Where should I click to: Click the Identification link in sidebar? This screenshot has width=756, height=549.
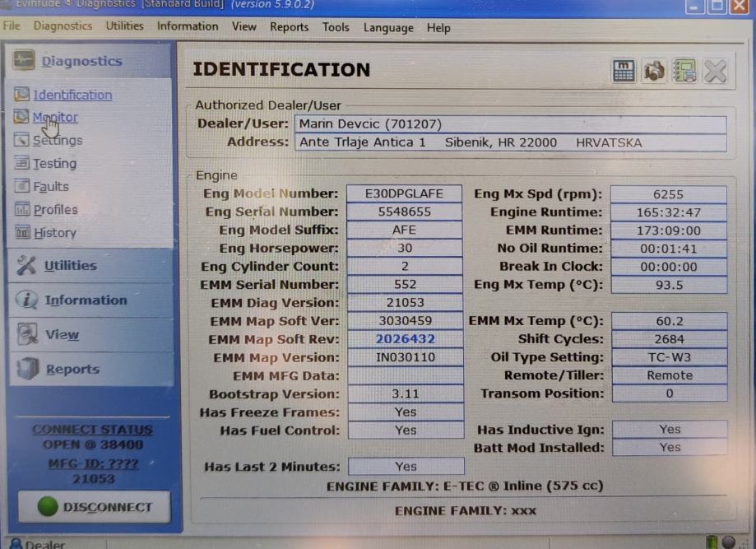(72, 95)
